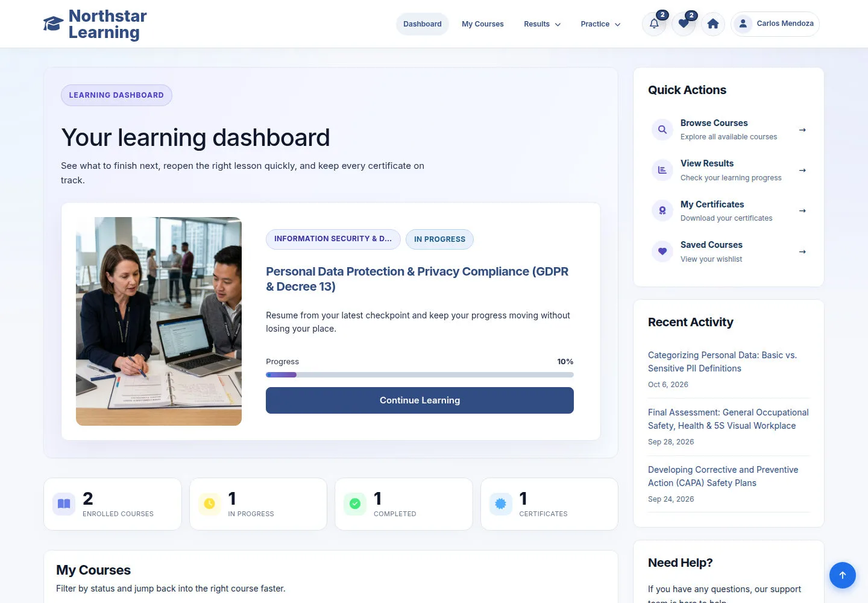Click the scroll-to-top arrow button
This screenshot has width=868, height=603.
(x=843, y=575)
